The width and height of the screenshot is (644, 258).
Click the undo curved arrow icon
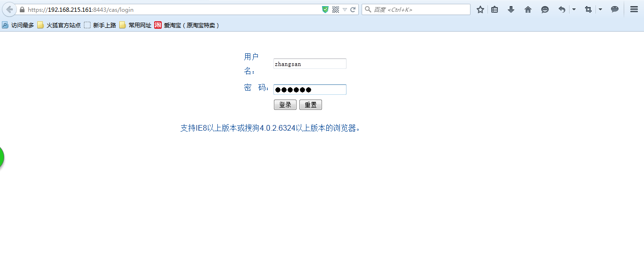pos(561,9)
